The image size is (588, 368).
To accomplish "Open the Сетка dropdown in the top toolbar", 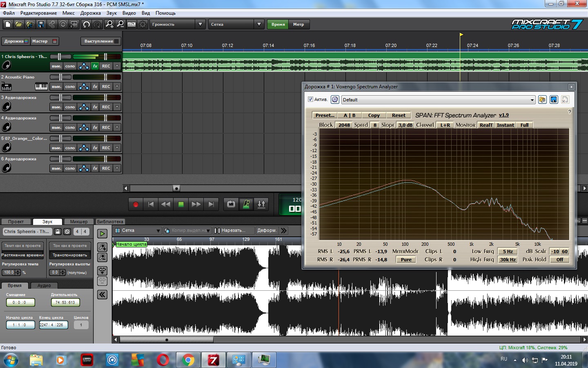I will (x=259, y=25).
